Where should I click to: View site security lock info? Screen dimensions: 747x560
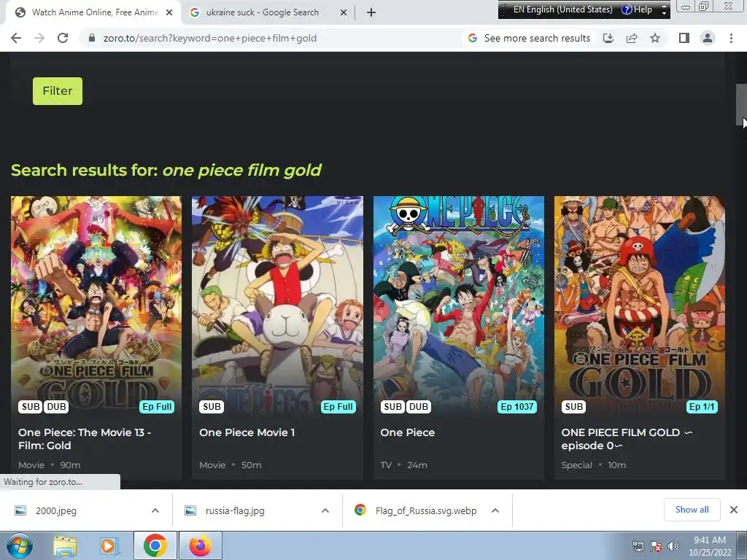(x=92, y=38)
